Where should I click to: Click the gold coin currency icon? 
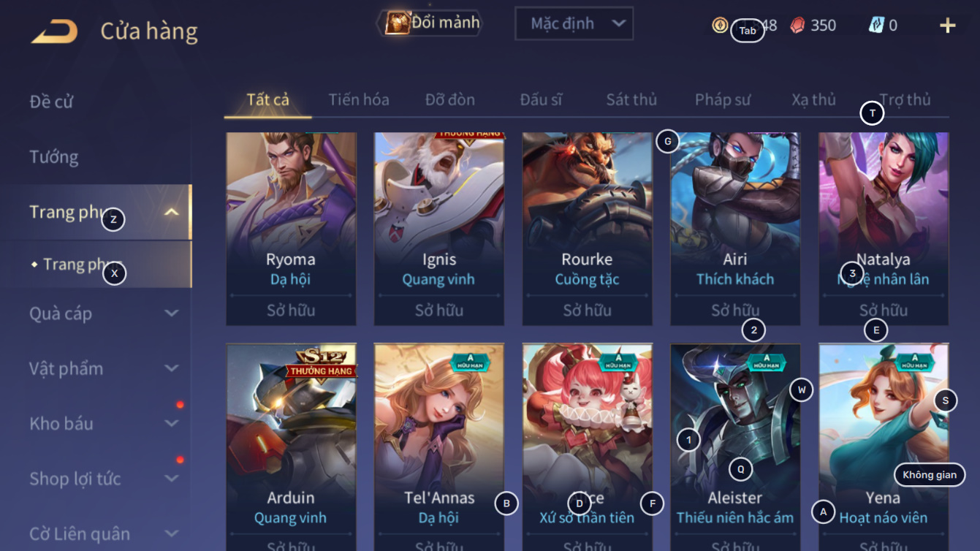[x=720, y=25]
